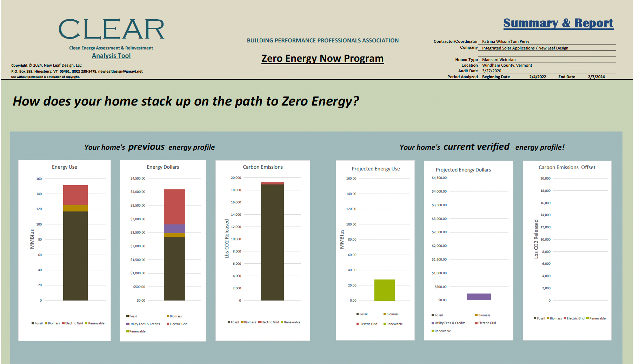The height and width of the screenshot is (364, 633).
Task: Click the Energy Use chart title
Action: click(x=65, y=167)
